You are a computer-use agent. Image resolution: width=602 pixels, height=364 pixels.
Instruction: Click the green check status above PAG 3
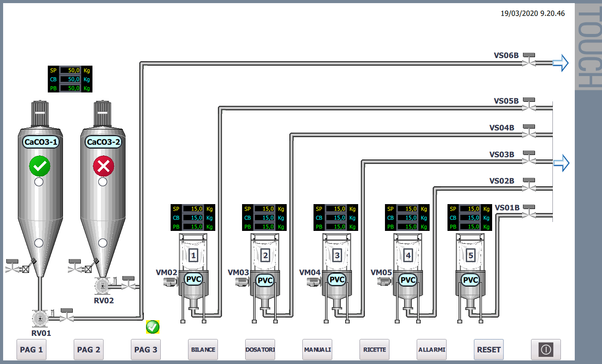(153, 327)
